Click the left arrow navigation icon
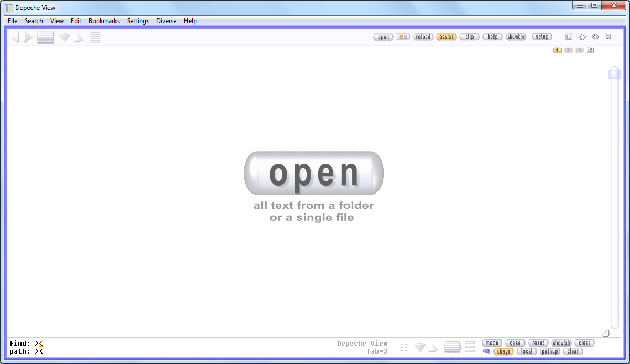 pyautogui.click(x=15, y=37)
